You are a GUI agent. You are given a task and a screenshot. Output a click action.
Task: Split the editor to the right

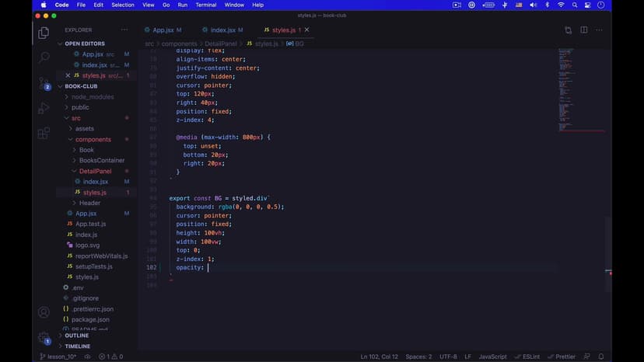point(584,30)
